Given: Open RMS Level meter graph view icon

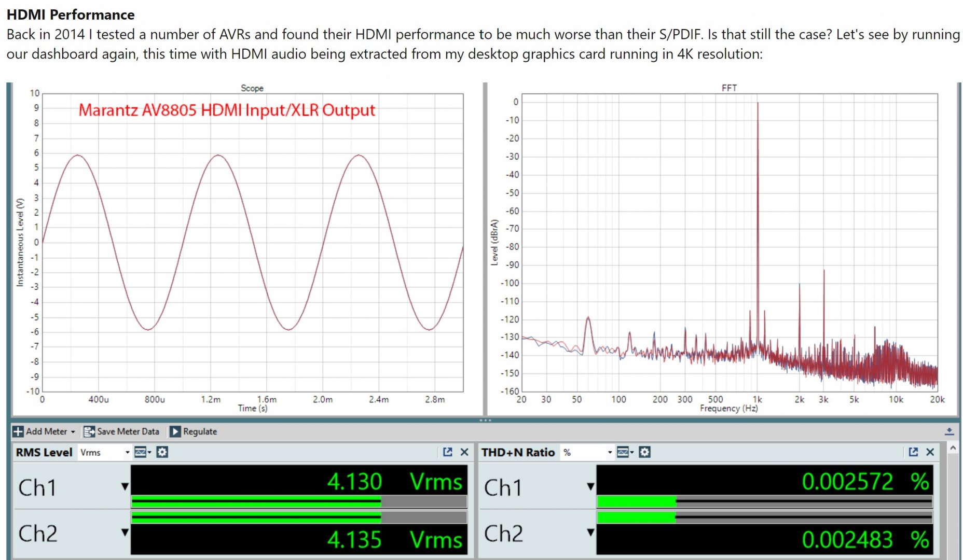Looking at the screenshot, I should 141,452.
